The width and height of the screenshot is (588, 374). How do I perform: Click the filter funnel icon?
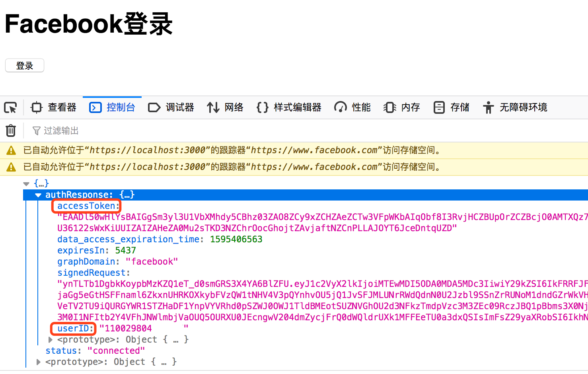(x=37, y=131)
